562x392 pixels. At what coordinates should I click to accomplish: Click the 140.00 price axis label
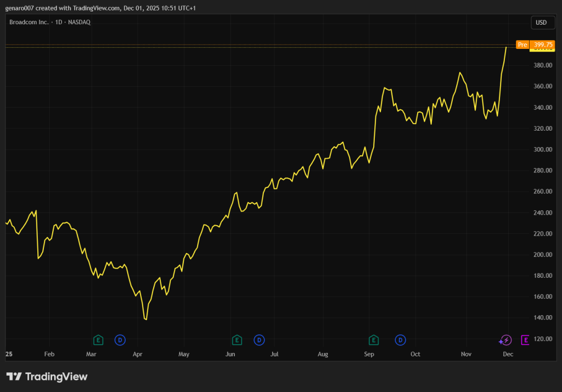pyautogui.click(x=543, y=318)
